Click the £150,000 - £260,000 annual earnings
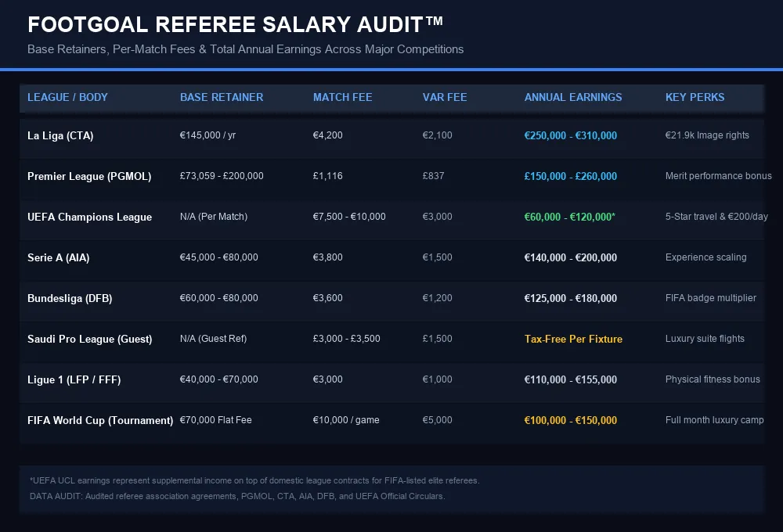783x532 pixels. pyautogui.click(x=571, y=176)
